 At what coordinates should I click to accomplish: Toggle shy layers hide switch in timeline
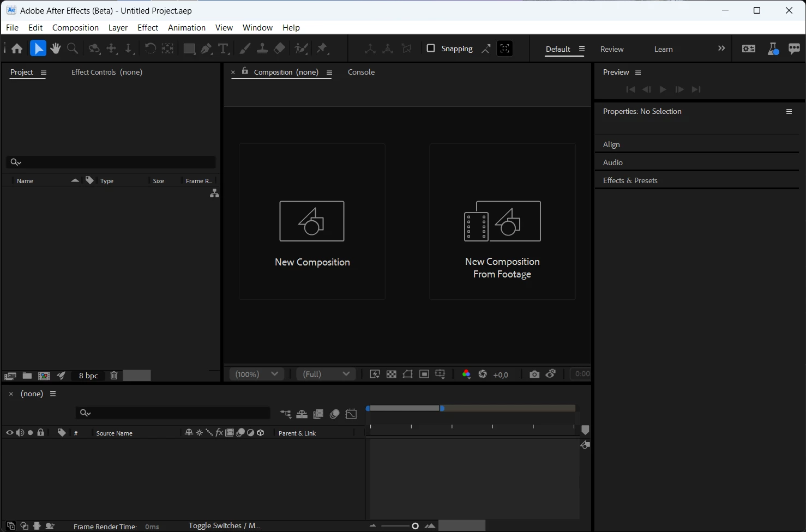302,414
